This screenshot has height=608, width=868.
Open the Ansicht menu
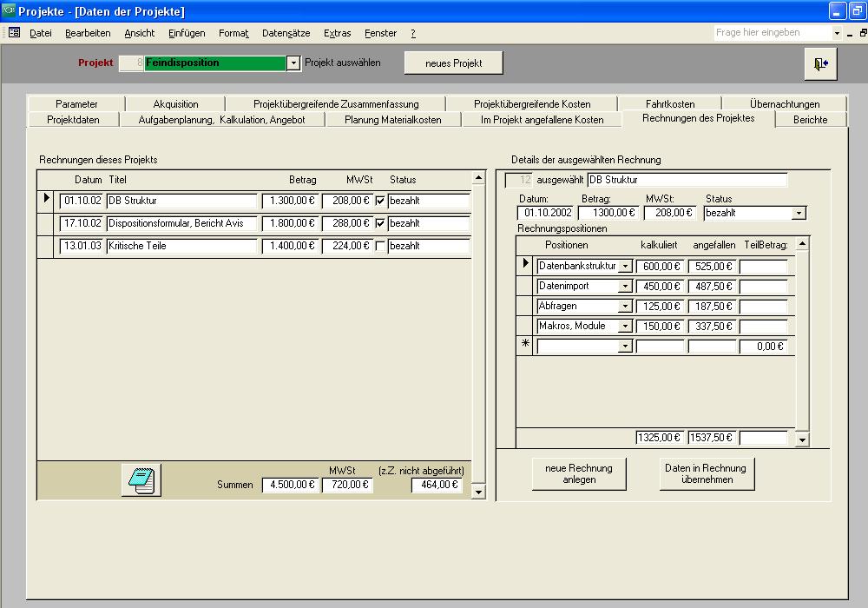(x=140, y=33)
